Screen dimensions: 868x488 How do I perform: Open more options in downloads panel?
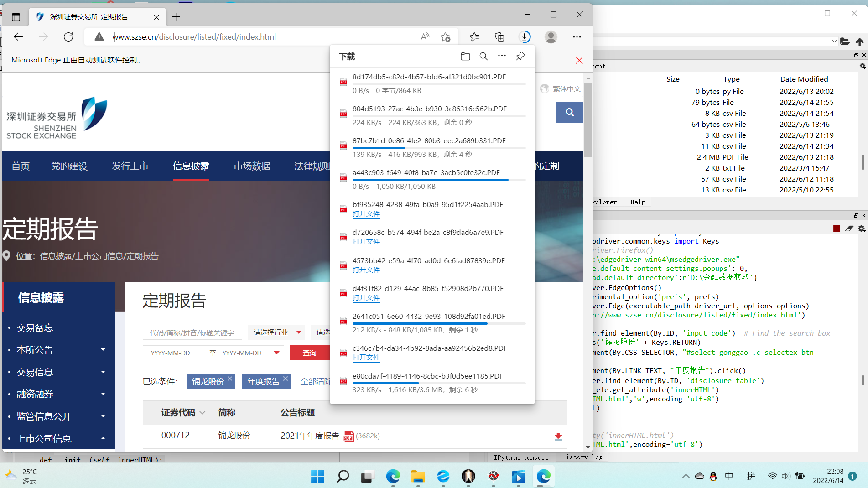(502, 56)
